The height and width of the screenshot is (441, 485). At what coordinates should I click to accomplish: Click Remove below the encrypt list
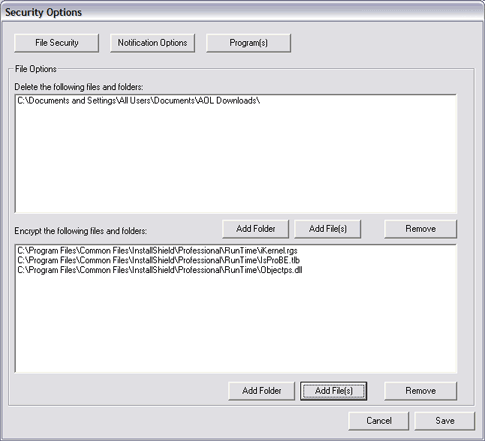[420, 391]
